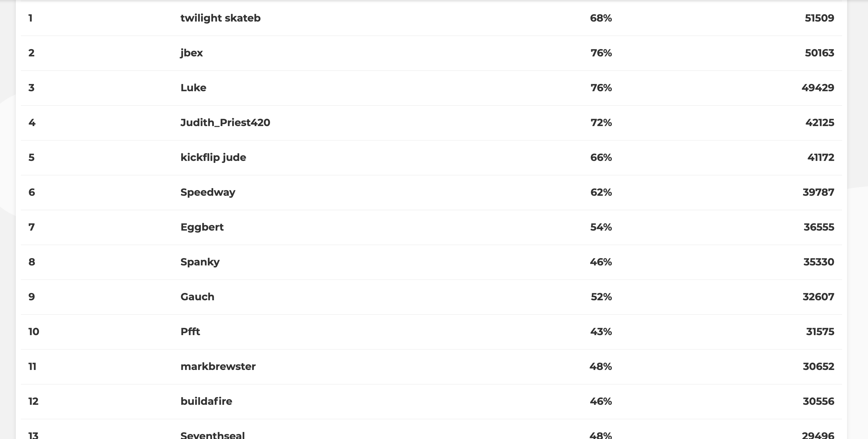Select player name twilight skateb
This screenshot has height=439, width=868.
220,18
